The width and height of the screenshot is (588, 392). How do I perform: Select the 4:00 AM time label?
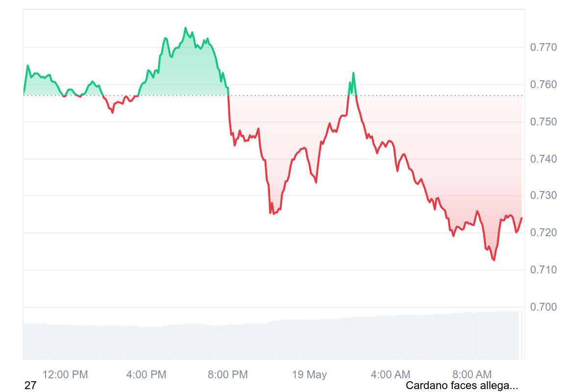point(391,375)
